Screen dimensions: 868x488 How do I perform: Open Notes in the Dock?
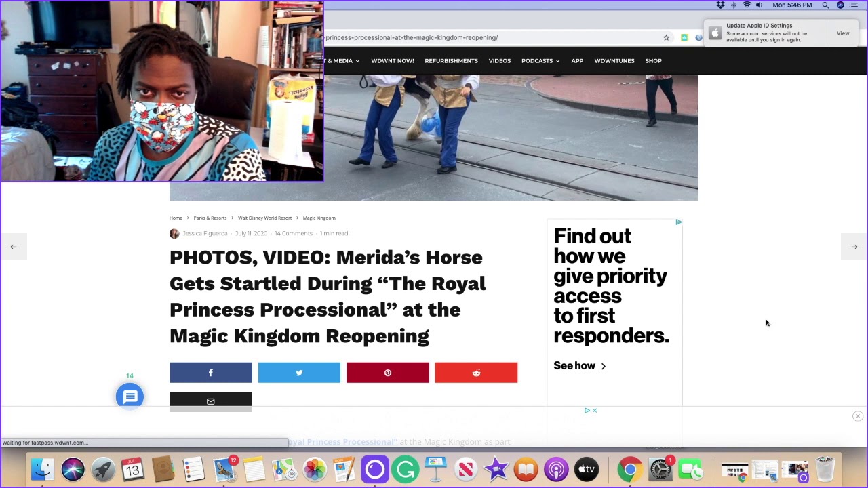tap(254, 469)
